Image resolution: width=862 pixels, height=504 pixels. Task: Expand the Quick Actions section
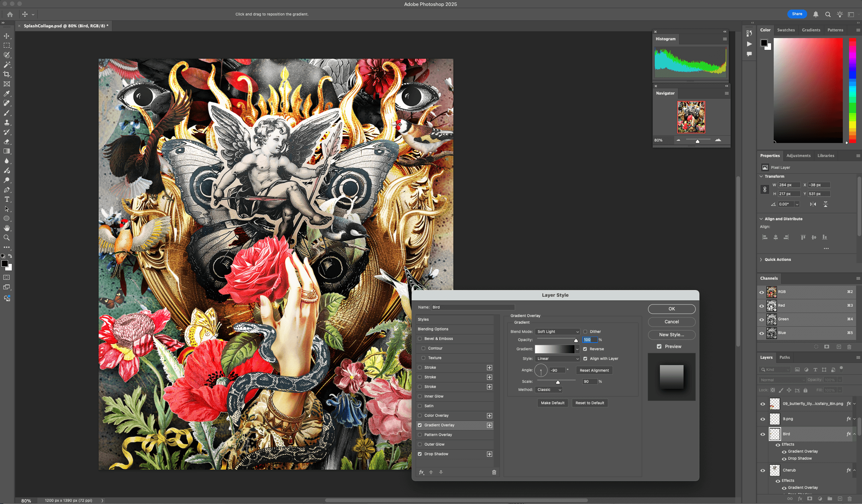pos(761,260)
